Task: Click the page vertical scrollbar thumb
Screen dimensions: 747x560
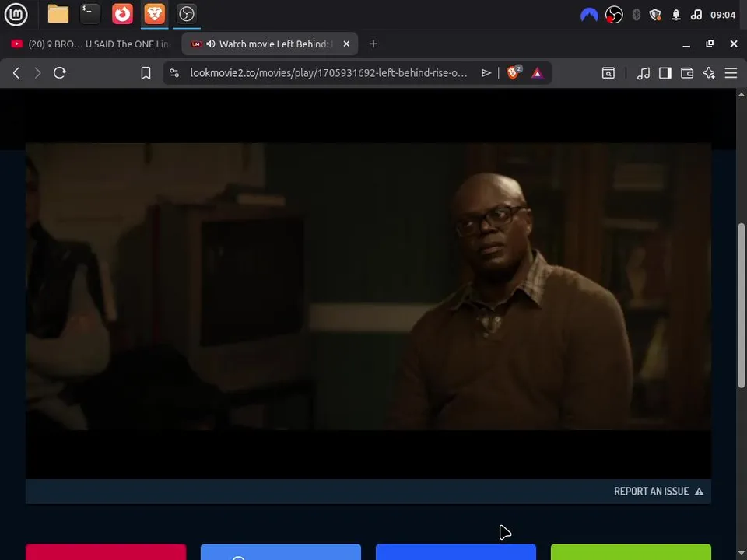Action: 742,305
